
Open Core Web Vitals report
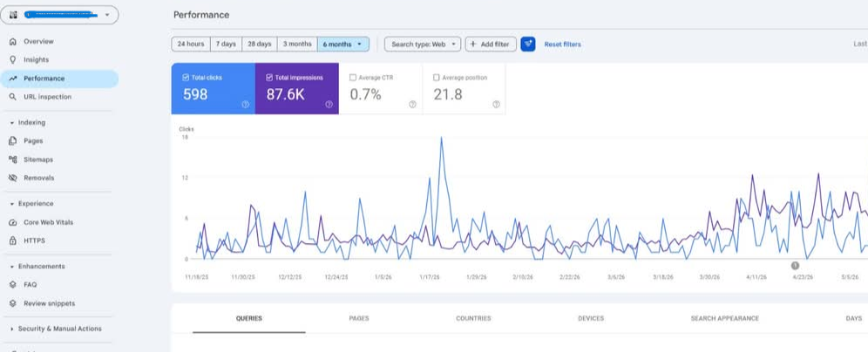point(48,222)
